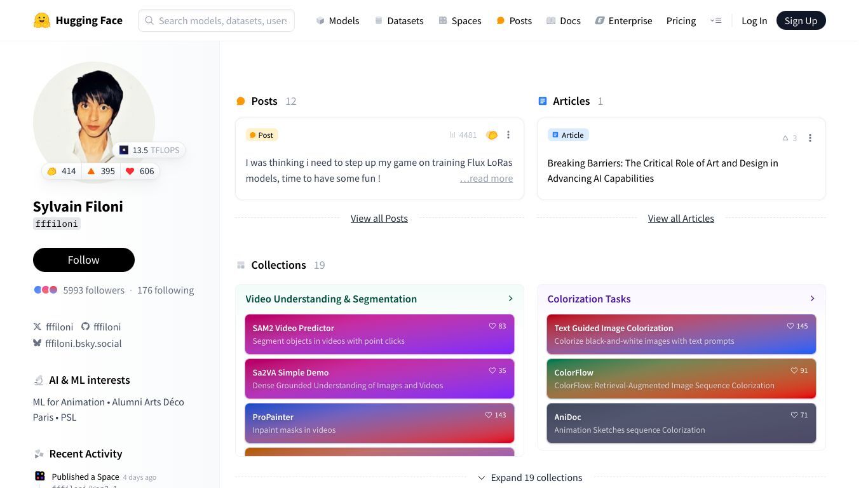
Task: Open the Text Guided Image Colorization card
Action: [x=681, y=334]
